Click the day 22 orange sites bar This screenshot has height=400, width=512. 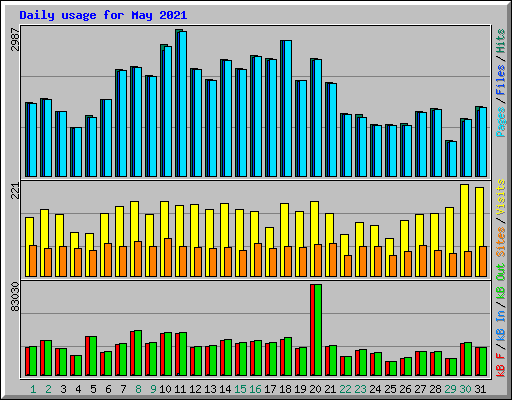point(348,266)
